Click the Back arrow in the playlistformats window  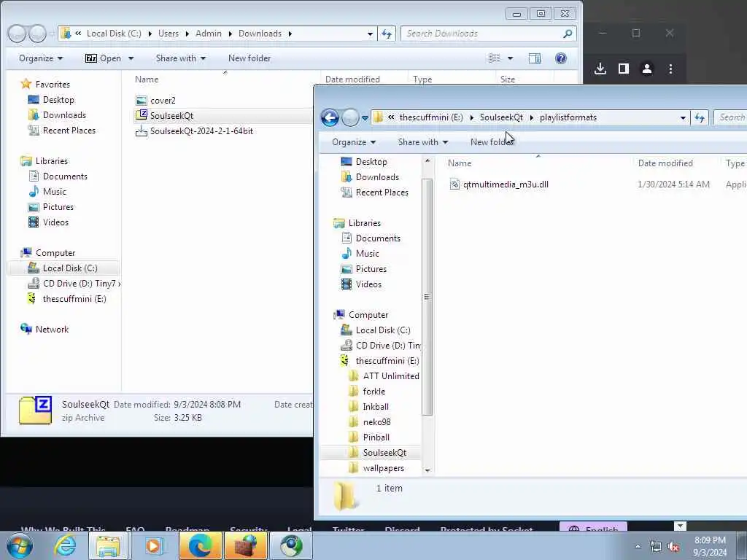pyautogui.click(x=330, y=117)
